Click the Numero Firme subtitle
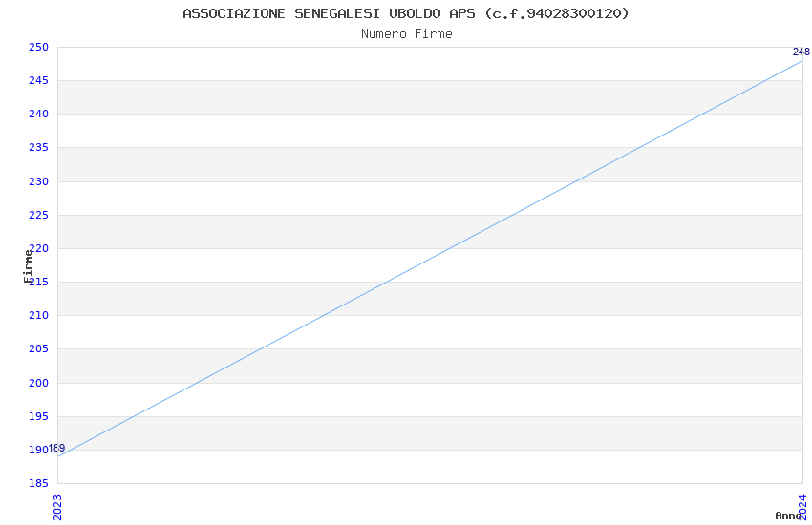Screen dimensions: 812x525 407,34
